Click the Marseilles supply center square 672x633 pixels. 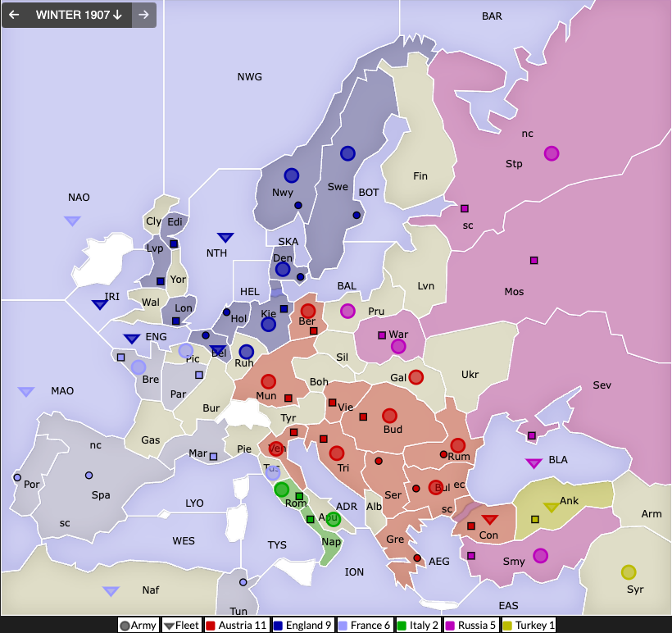tap(213, 457)
